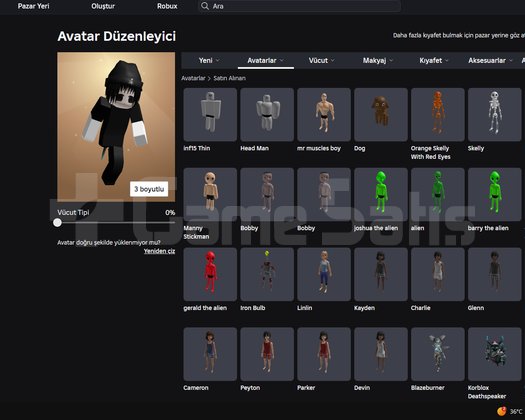Choose the Skelly skeleton avatar
Viewport: 525px width, 420px height.
pyautogui.click(x=495, y=115)
